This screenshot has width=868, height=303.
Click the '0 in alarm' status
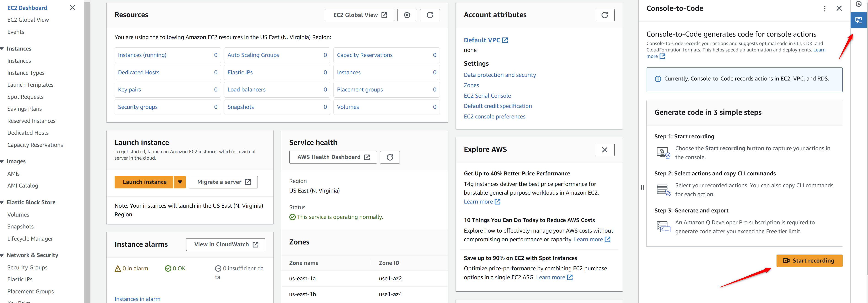[132, 268]
